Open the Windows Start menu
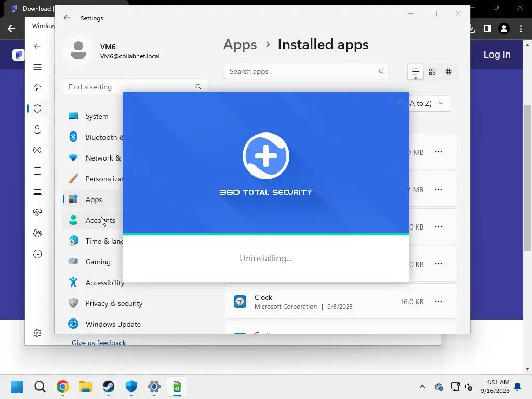This screenshot has width=532, height=399. coord(17,387)
